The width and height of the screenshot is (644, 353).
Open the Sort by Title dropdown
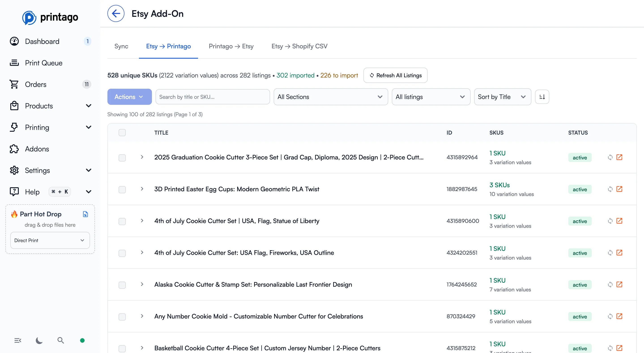(x=502, y=97)
